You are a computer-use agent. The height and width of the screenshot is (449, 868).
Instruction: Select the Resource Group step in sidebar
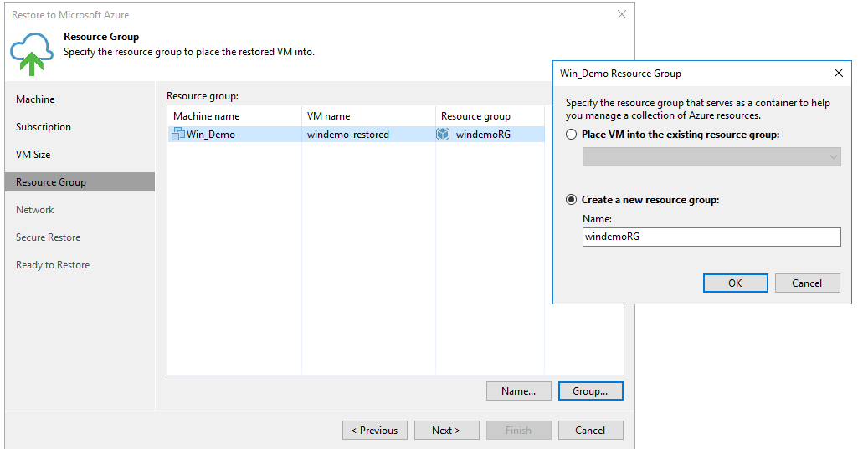point(51,182)
